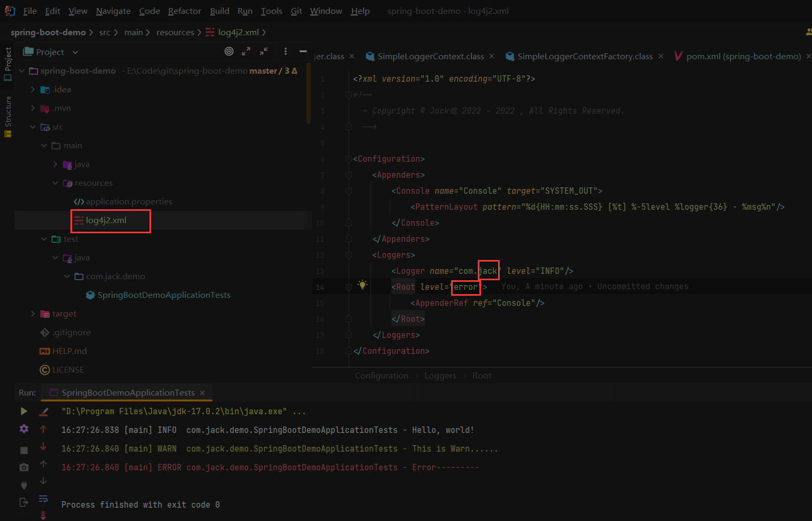Expand the java folder under main

(56, 164)
